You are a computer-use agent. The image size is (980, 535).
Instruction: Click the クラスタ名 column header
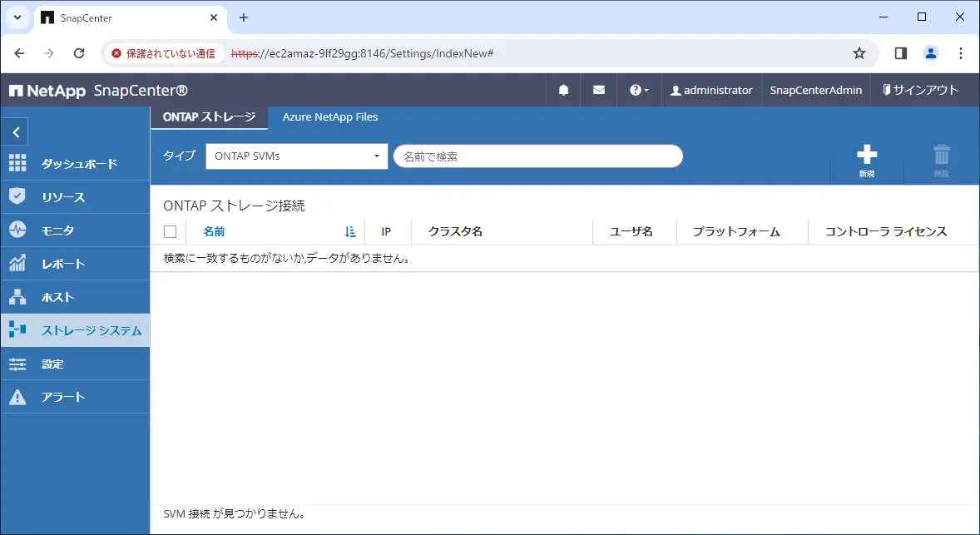(x=455, y=232)
